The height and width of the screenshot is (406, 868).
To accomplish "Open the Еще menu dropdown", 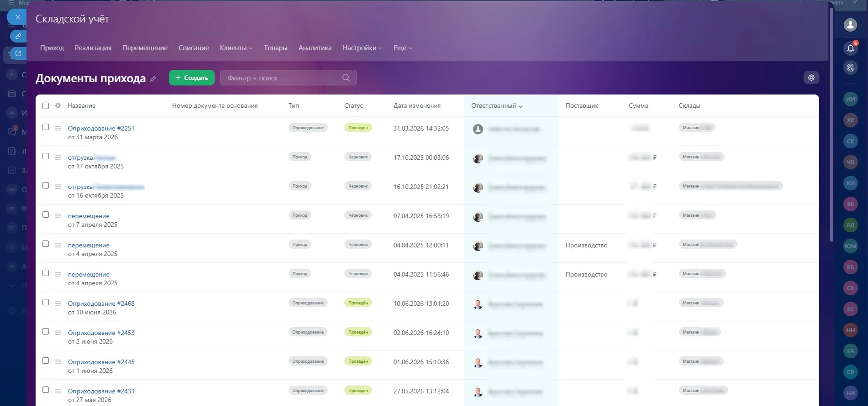I will [x=403, y=48].
